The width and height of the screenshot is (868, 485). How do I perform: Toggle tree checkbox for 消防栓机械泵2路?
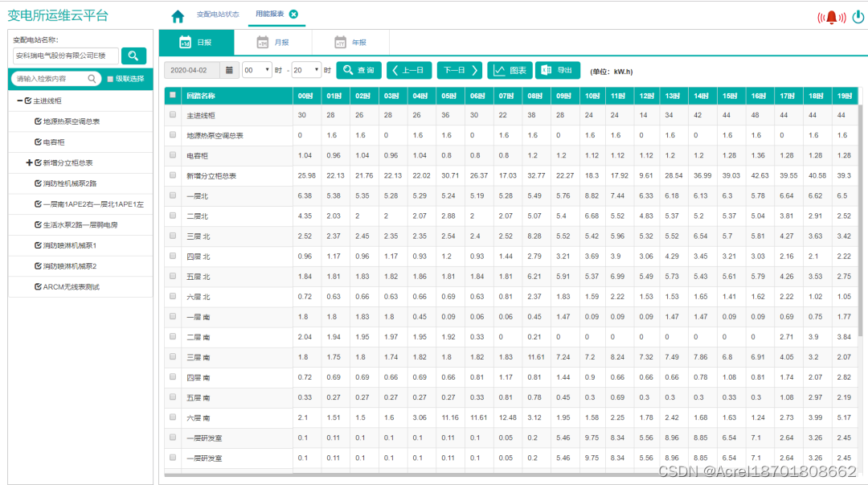(38, 183)
